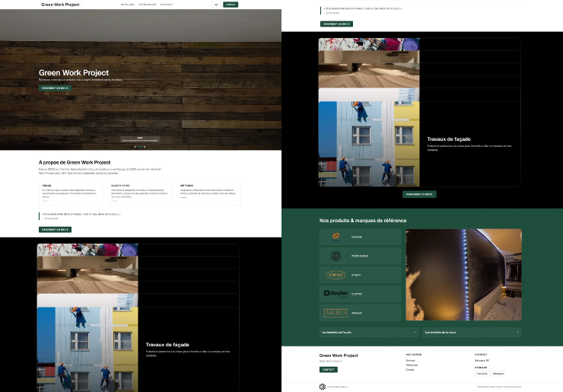Select the active green carousel indicator
Image resolution: width=563 pixels, height=392 pixels.
pos(140,147)
